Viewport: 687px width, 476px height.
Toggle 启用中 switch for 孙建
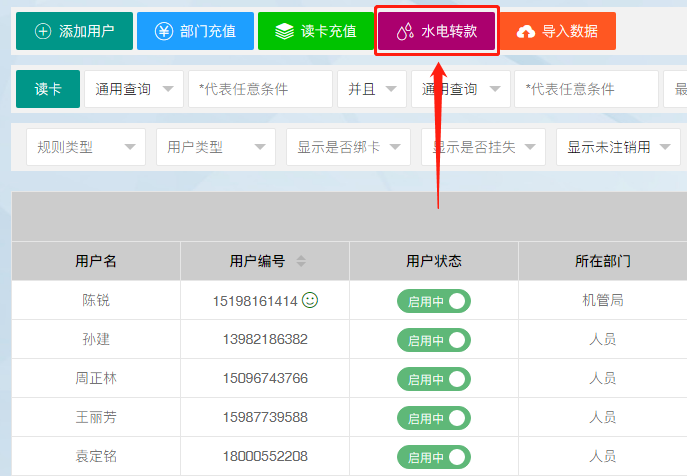(434, 340)
